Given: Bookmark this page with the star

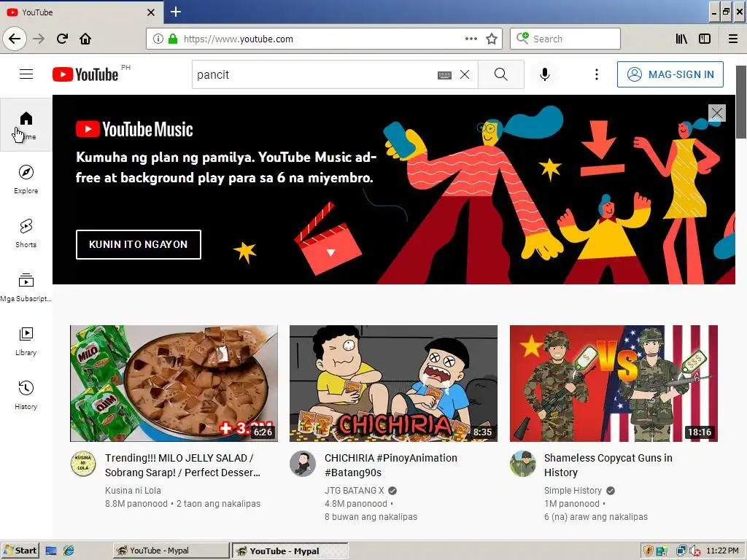Looking at the screenshot, I should coord(492,39).
